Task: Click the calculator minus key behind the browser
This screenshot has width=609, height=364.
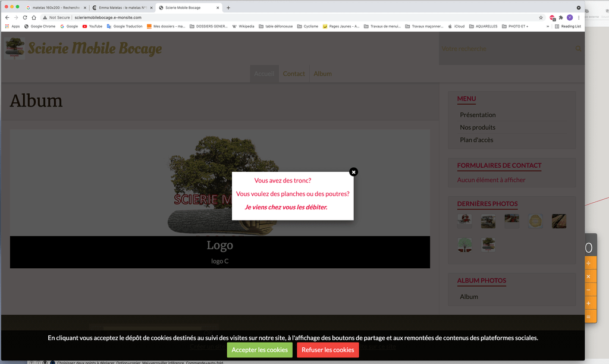Action: (x=591, y=290)
